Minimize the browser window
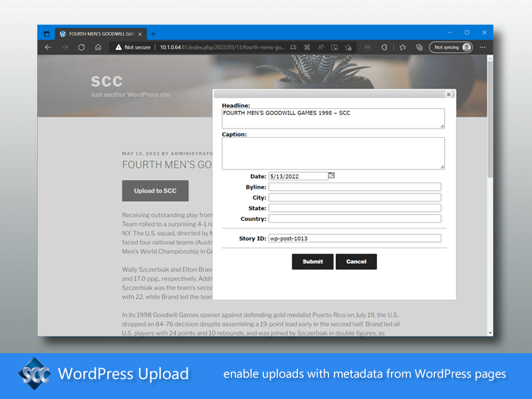Image resolution: width=532 pixels, height=399 pixels. tap(450, 33)
